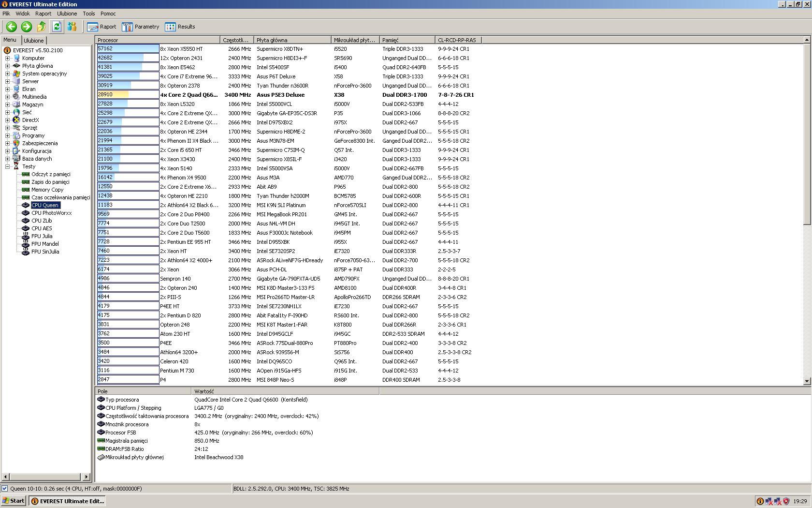Click the two-people users toolbar icon

[72, 27]
